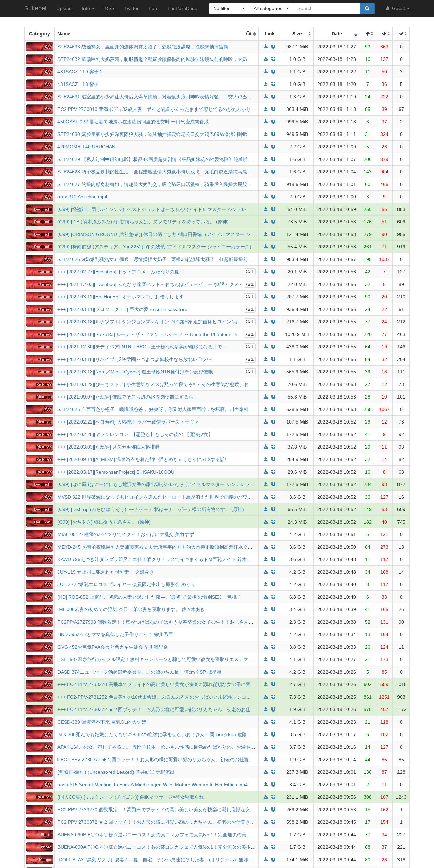Click Doujinshi category icon beside ZiP row
Image resolution: width=434 pixels, height=868 pixels.
pyautogui.click(x=40, y=222)
